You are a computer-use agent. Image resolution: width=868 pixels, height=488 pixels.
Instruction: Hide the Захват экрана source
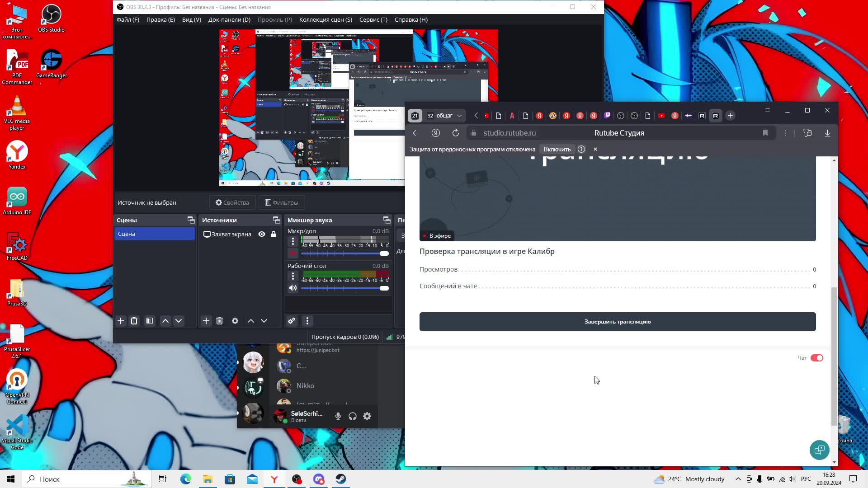tap(262, 234)
